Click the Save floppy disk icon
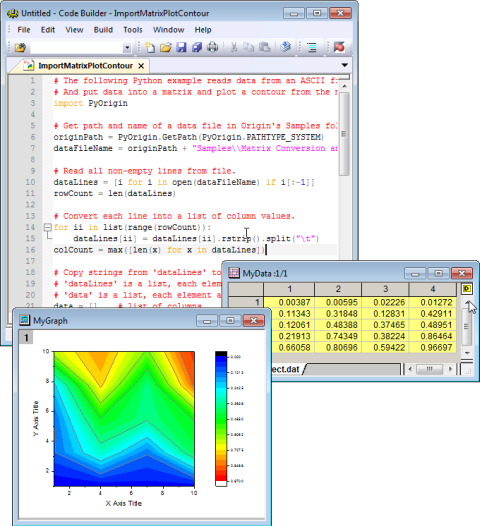The width and height of the screenshot is (480, 526). point(181,48)
